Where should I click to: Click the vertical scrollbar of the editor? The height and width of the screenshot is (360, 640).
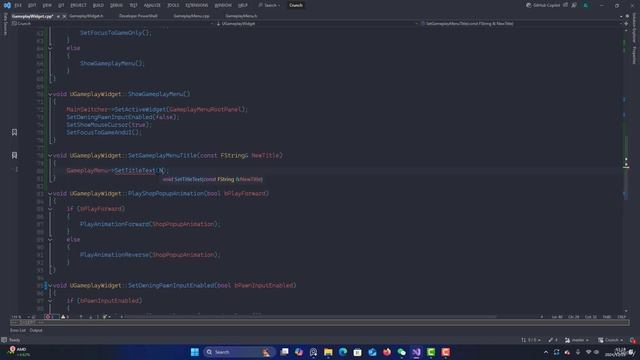click(x=626, y=171)
